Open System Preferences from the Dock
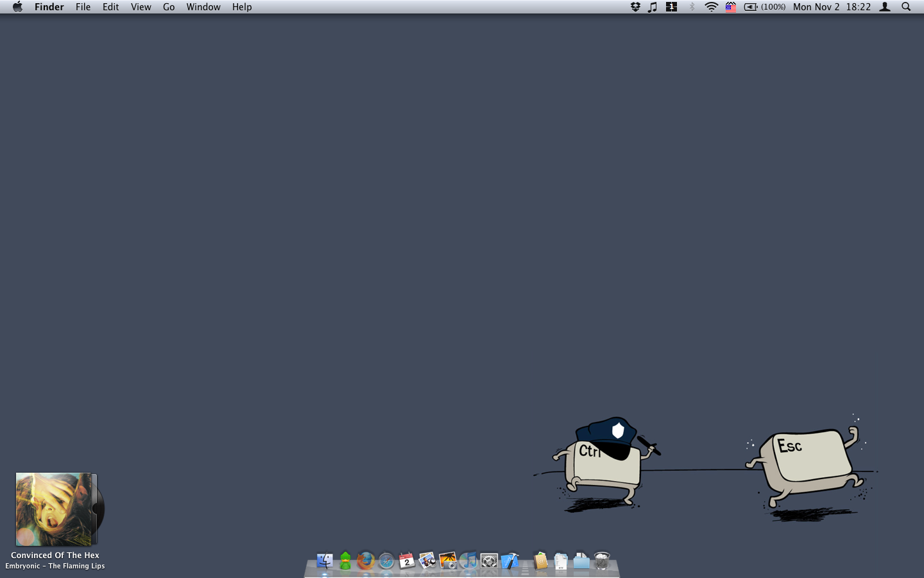Viewport: 924px width, 578px height. tap(489, 561)
